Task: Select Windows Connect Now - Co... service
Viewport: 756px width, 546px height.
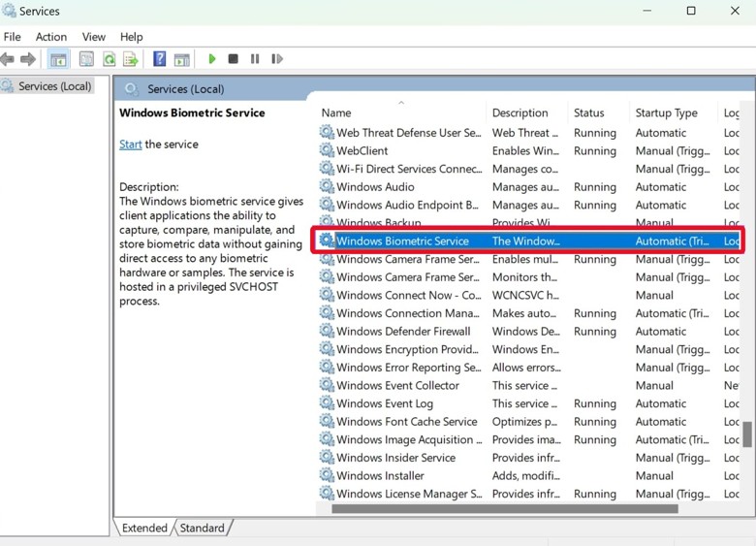Action: pyautogui.click(x=409, y=295)
